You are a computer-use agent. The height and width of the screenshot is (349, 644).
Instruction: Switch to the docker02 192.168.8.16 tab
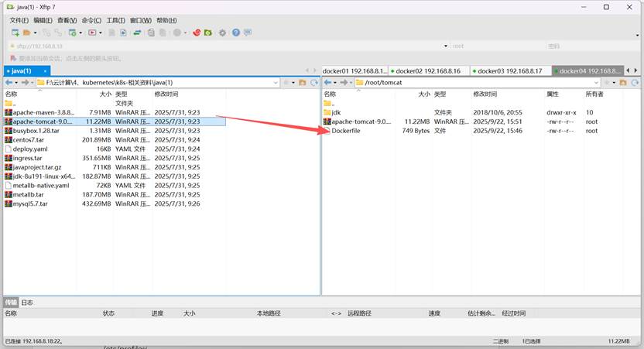click(428, 71)
